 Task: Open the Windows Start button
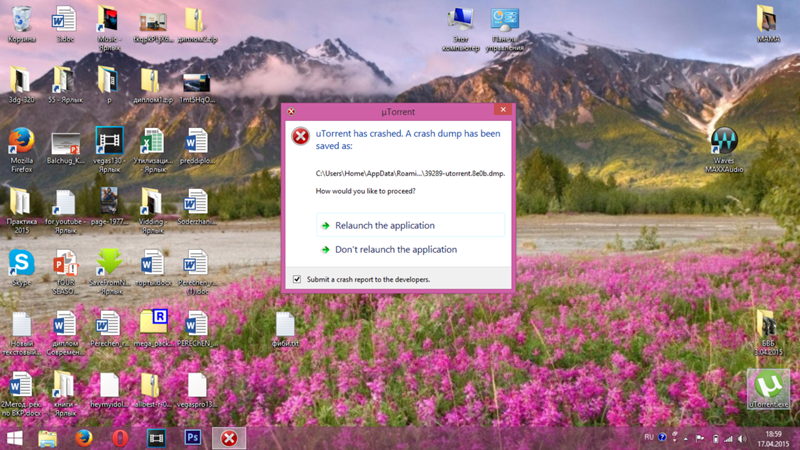click(x=15, y=438)
